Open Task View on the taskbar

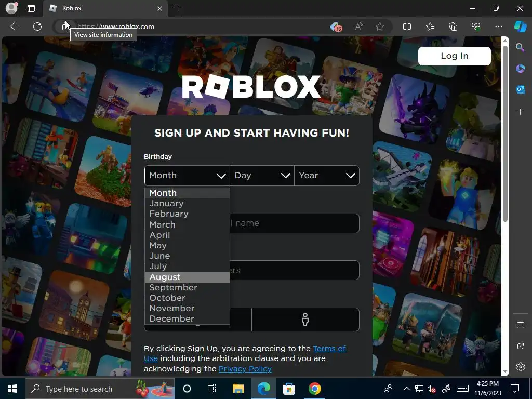point(212,389)
